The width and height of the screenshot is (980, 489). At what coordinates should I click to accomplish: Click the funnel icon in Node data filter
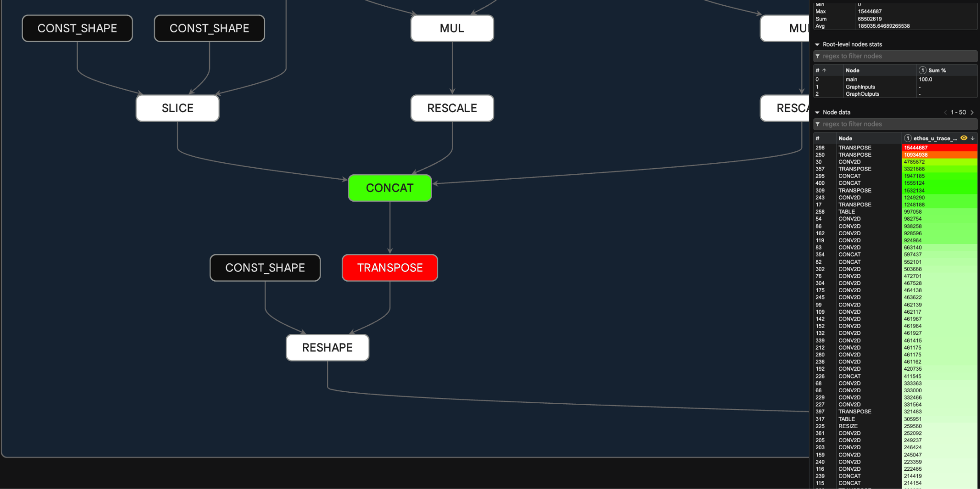[818, 124]
